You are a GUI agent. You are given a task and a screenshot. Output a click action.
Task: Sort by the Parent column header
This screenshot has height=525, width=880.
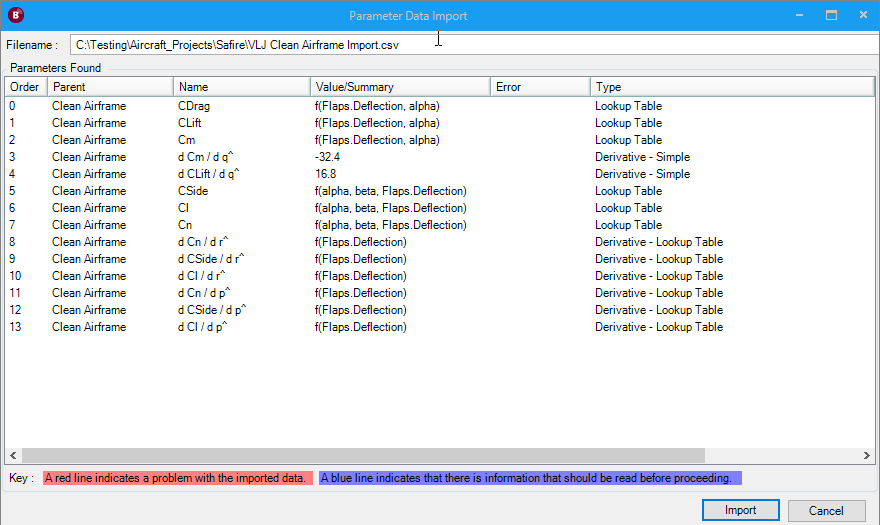(x=110, y=87)
